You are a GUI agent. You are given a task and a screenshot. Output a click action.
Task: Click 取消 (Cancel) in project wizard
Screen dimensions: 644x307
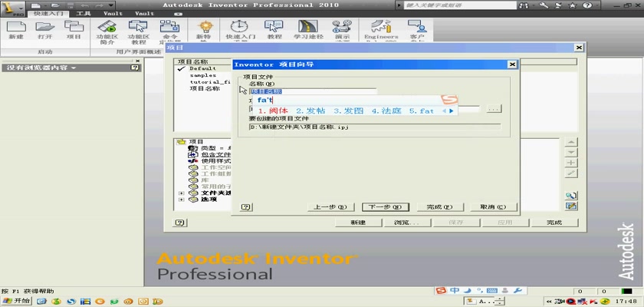pyautogui.click(x=494, y=206)
